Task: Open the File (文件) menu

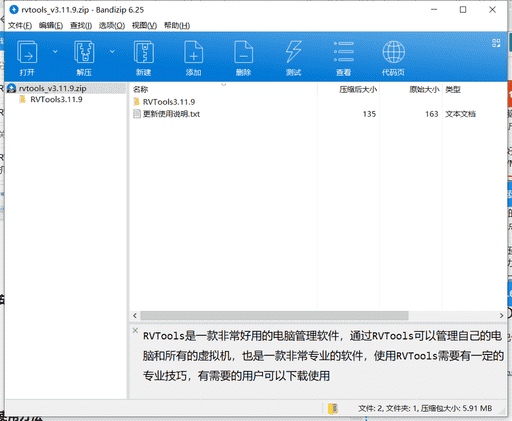Action: pyautogui.click(x=20, y=26)
